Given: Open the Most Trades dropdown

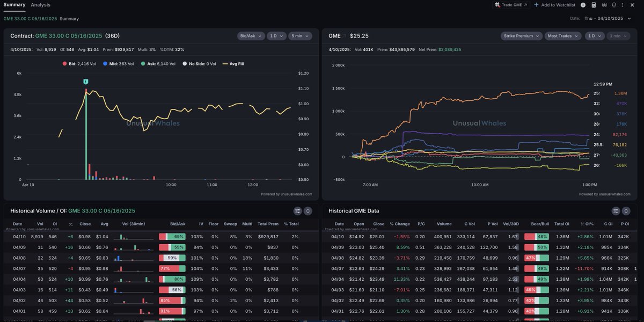Looking at the screenshot, I should 562,36.
